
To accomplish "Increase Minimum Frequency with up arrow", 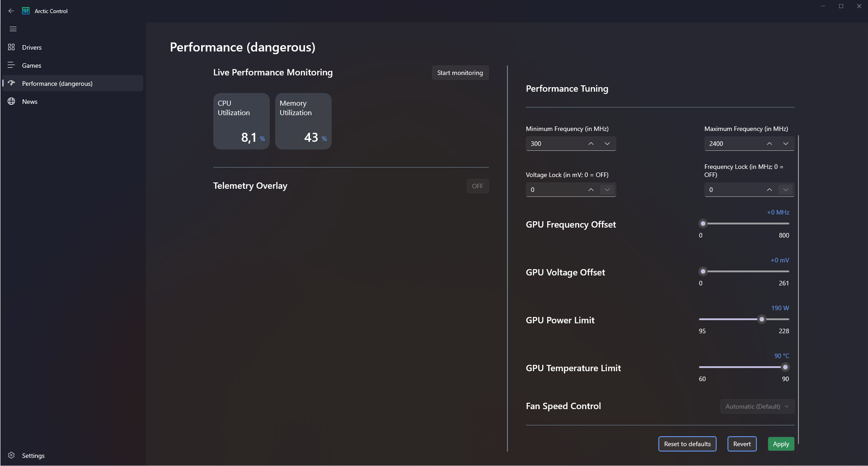I will (x=591, y=144).
